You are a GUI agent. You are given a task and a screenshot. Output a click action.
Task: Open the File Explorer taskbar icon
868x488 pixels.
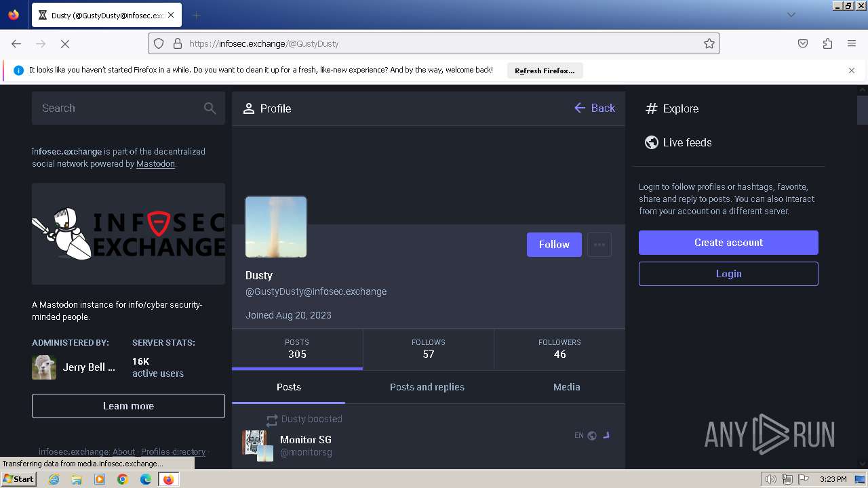[x=77, y=479]
